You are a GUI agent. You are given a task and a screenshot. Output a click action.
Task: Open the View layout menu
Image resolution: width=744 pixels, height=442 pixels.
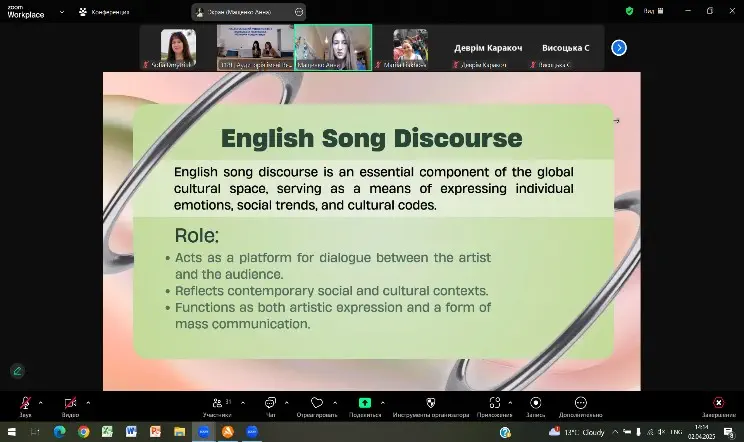[x=655, y=10]
